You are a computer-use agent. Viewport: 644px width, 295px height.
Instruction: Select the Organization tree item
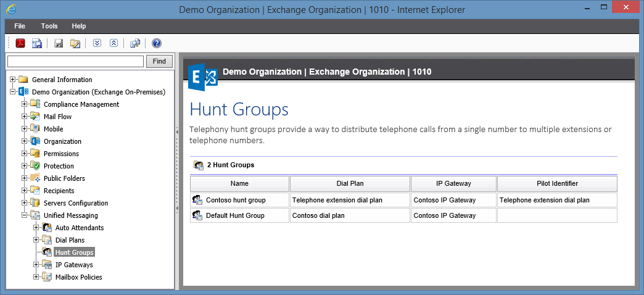click(62, 141)
